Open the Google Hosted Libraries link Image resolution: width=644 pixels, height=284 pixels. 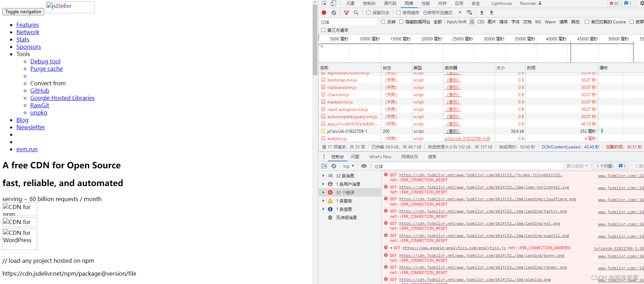[x=62, y=98]
